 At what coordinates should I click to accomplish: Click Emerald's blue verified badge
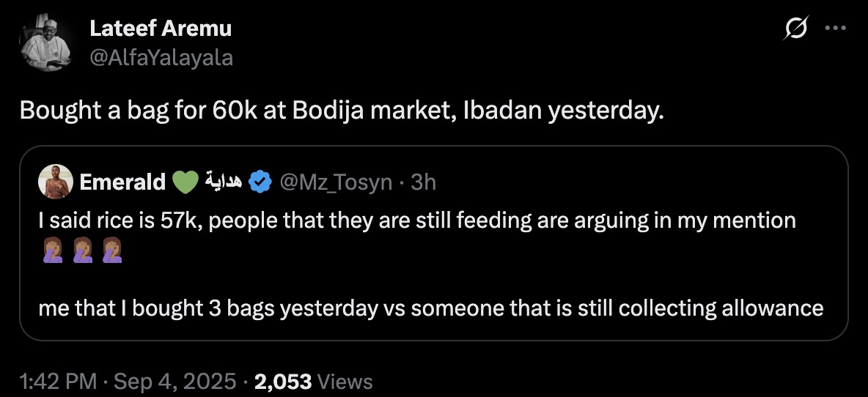click(261, 182)
